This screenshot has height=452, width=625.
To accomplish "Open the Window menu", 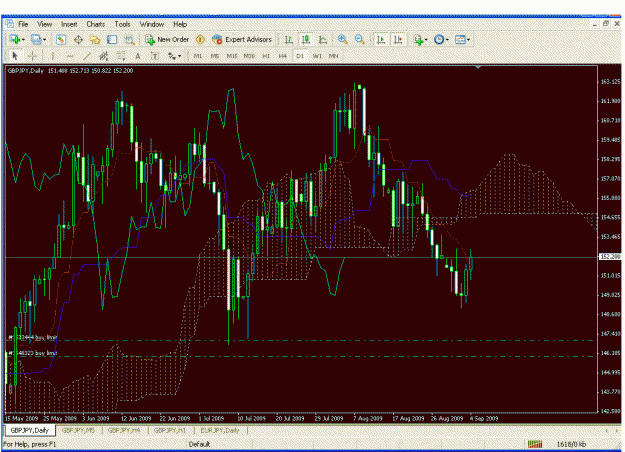I will [152, 24].
